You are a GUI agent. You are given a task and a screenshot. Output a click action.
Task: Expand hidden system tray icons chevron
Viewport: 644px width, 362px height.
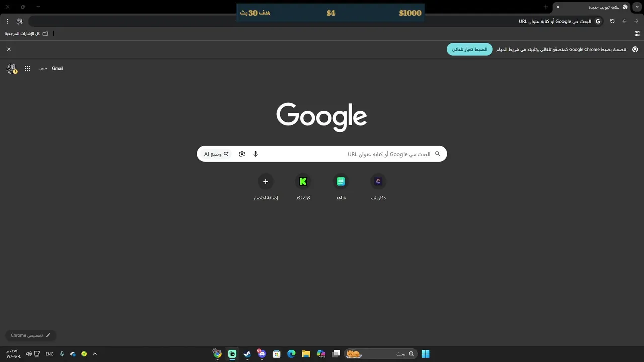pos(95,354)
